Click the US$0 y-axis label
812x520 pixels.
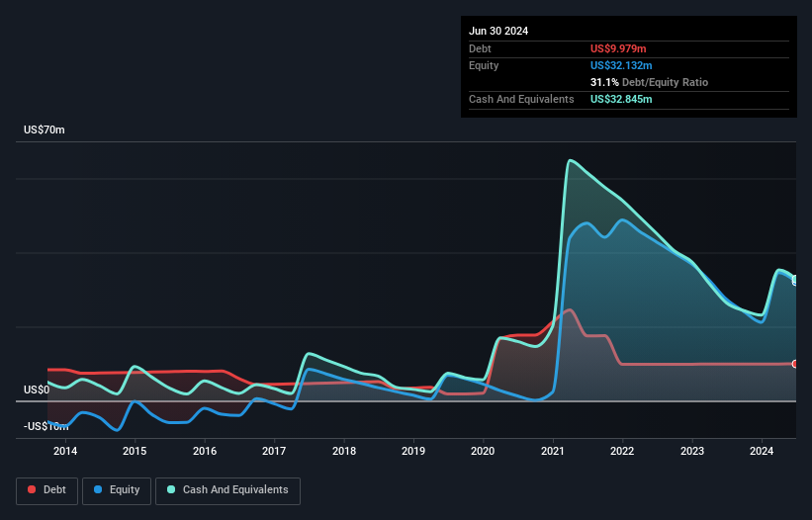[x=37, y=390]
